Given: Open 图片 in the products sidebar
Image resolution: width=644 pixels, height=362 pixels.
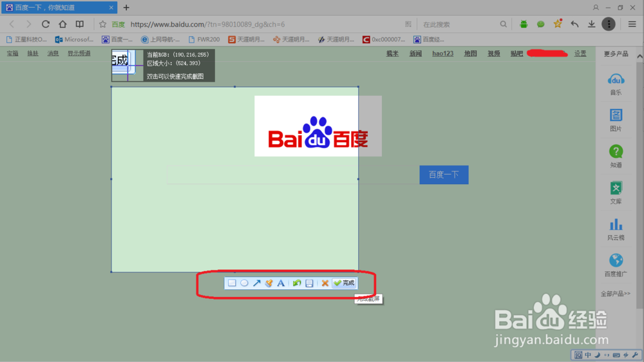Looking at the screenshot, I should click(616, 120).
